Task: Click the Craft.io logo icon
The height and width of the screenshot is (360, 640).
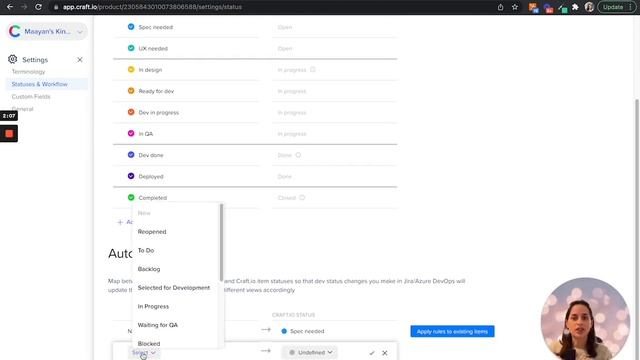Action: [x=15, y=31]
